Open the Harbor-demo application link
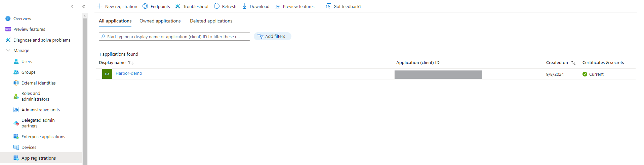 129,73
